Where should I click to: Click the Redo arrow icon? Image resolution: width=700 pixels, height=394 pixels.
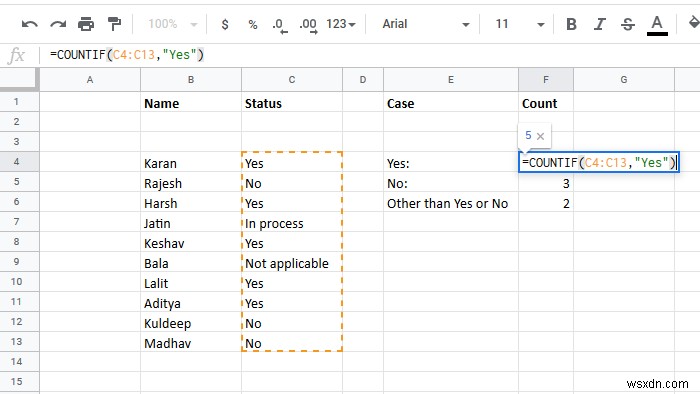click(58, 24)
